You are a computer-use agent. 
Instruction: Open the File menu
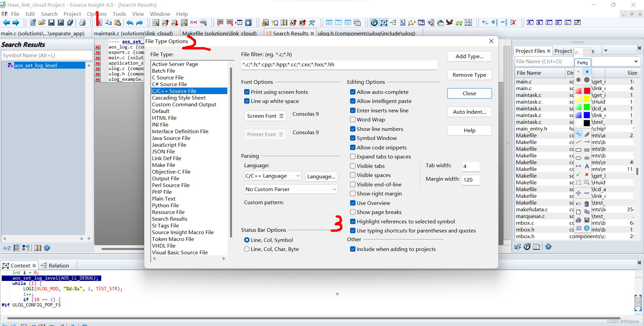[x=15, y=14]
